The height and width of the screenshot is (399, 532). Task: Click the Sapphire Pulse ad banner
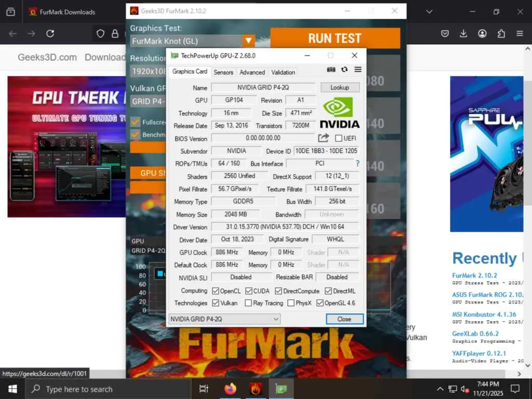coord(486,154)
